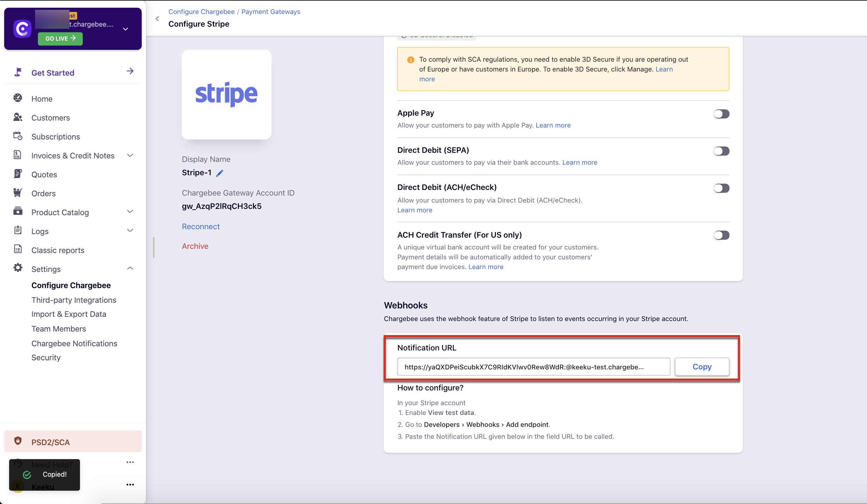Click the Customers people icon

pos(18,117)
